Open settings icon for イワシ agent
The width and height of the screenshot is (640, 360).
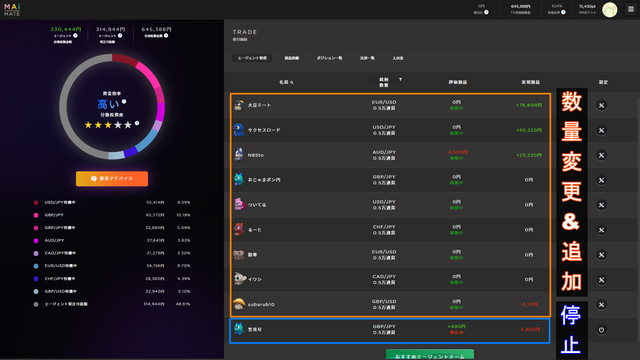pyautogui.click(x=601, y=280)
